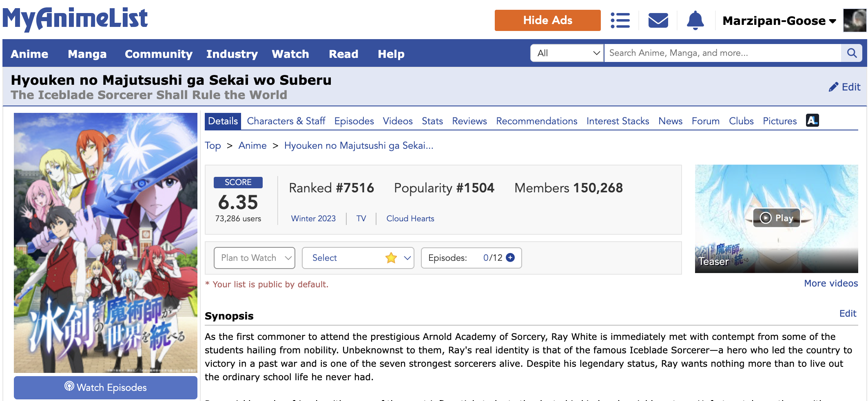The image size is (868, 401).
Task: Click user profile avatar picture
Action: pos(854,20)
